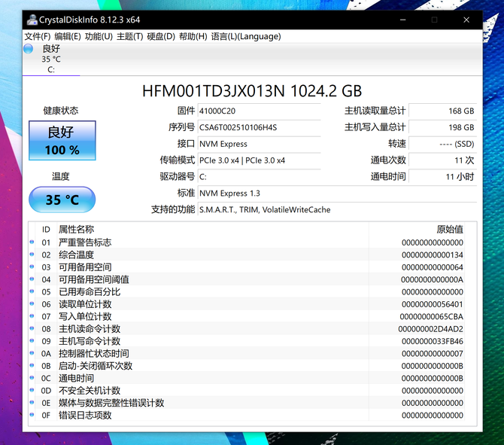
Task: Open the 语言(L)(Language) menu
Action: tap(246, 36)
